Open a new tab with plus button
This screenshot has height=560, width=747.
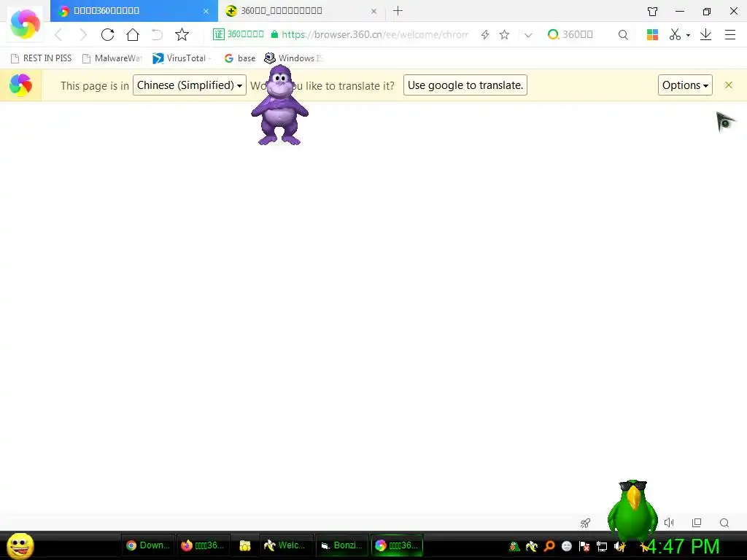[x=398, y=10]
